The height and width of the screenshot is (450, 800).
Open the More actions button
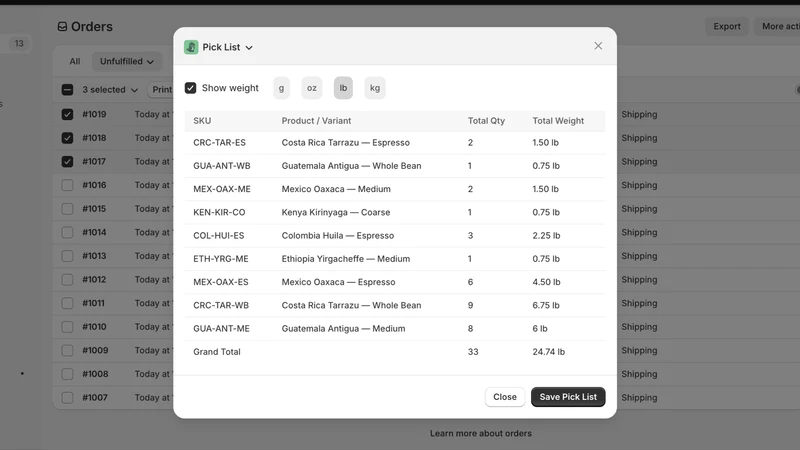(777, 27)
